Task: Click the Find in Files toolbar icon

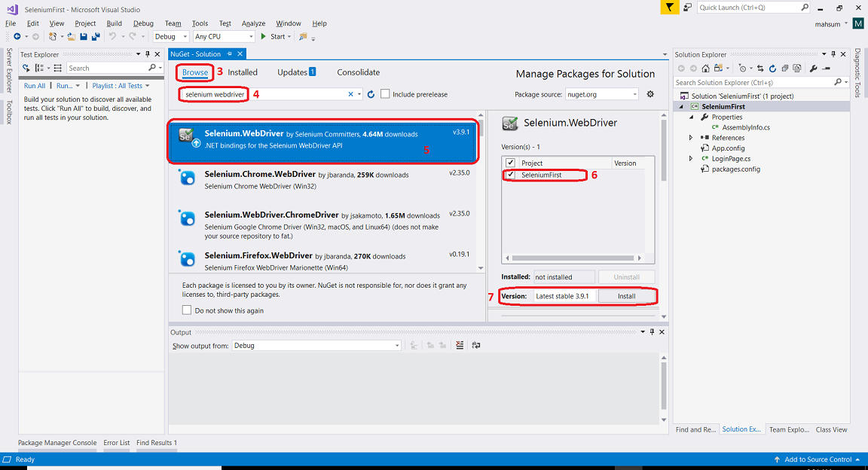Action: (x=303, y=37)
